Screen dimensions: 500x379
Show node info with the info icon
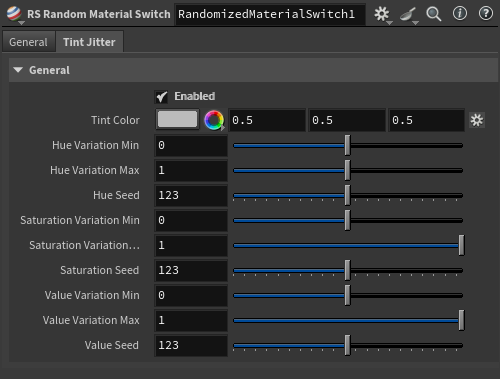(460, 14)
